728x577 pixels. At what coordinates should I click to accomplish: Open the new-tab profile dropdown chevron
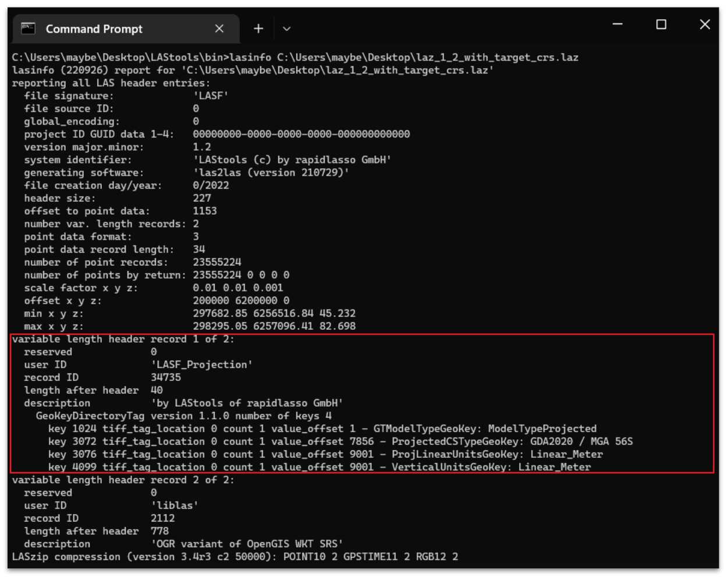(286, 29)
